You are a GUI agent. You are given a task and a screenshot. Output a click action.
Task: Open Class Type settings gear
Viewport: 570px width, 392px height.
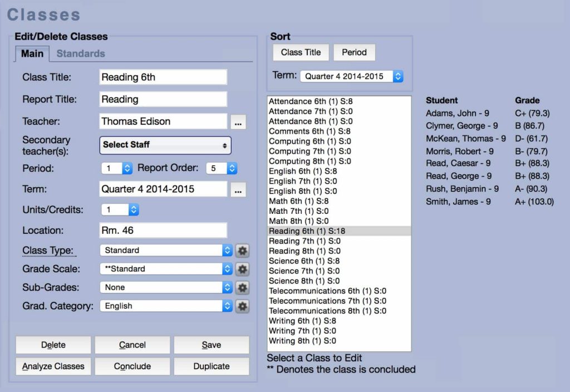(242, 251)
